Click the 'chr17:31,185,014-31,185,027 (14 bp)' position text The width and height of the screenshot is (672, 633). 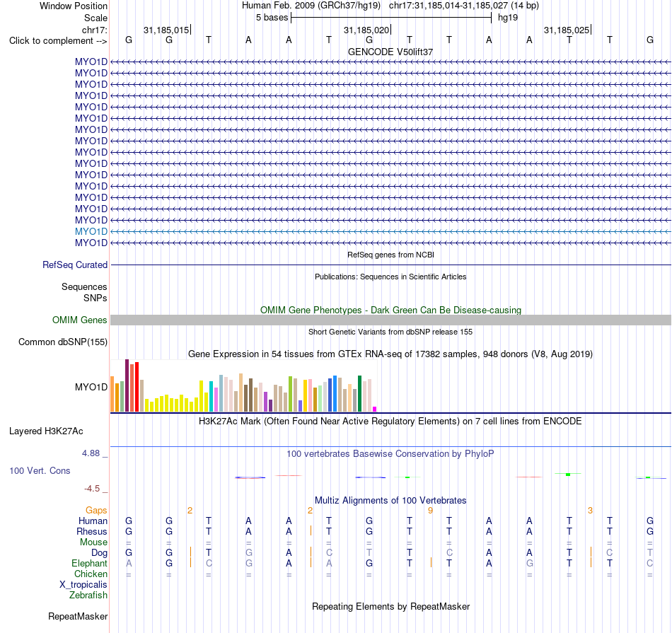464,6
